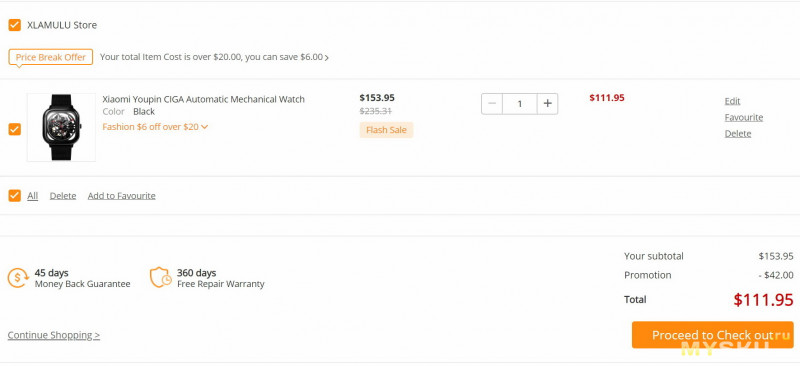800x366 pixels.
Task: Click the bulk Delete link beside All
Action: click(x=63, y=196)
